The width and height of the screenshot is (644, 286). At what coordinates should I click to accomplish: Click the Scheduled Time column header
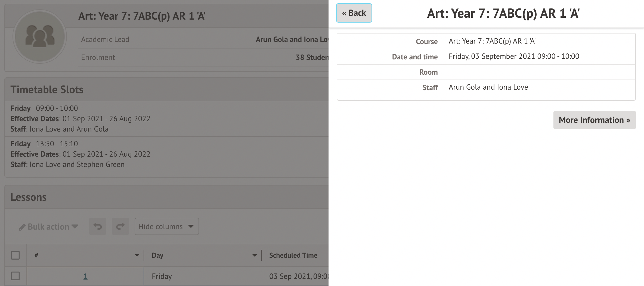click(293, 255)
